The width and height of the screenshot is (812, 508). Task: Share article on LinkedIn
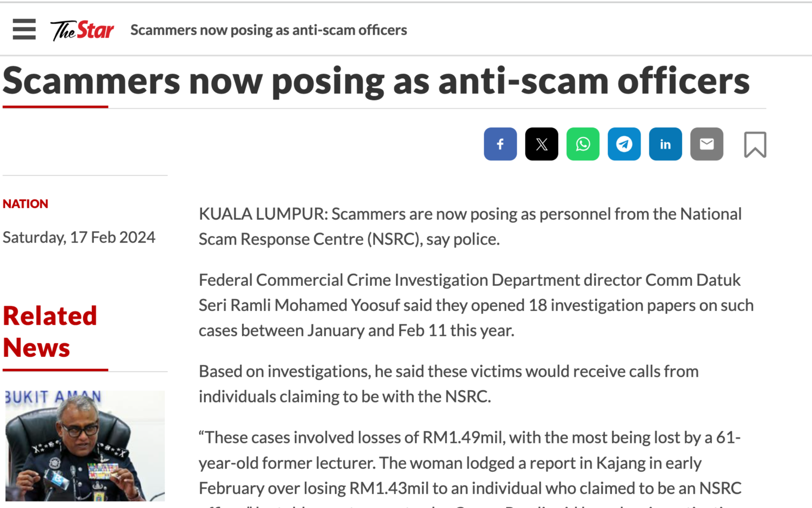tap(665, 144)
